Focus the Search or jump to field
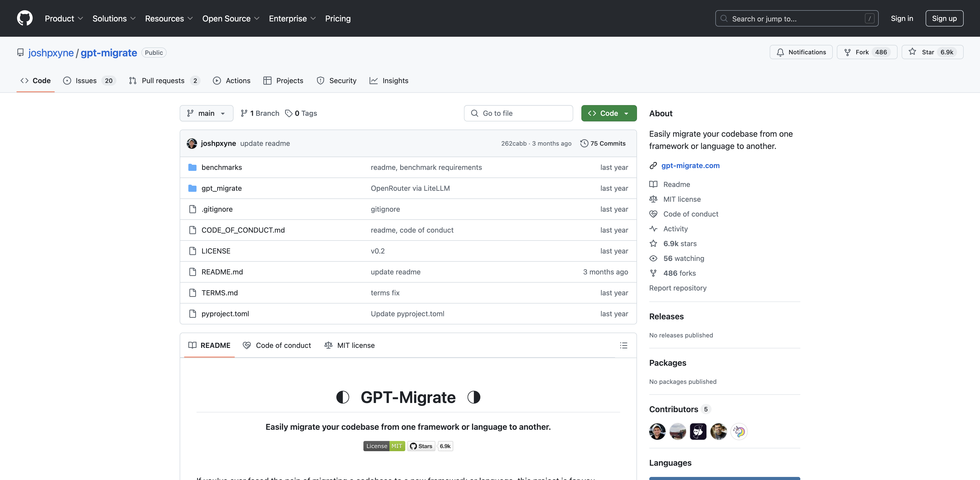Image resolution: width=980 pixels, height=480 pixels. (797, 18)
